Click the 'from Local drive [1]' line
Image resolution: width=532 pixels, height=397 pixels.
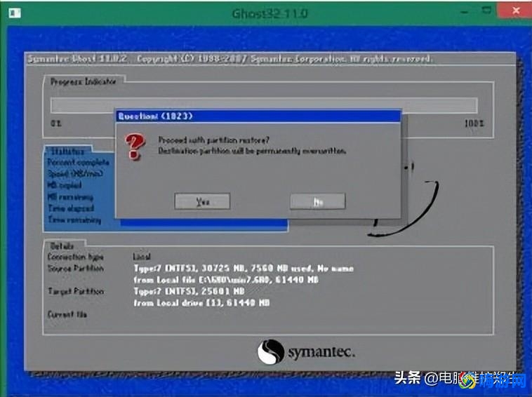point(201,303)
